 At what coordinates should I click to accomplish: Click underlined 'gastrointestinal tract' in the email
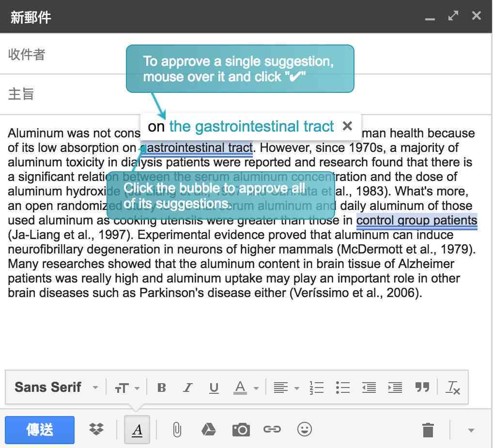coord(197,148)
